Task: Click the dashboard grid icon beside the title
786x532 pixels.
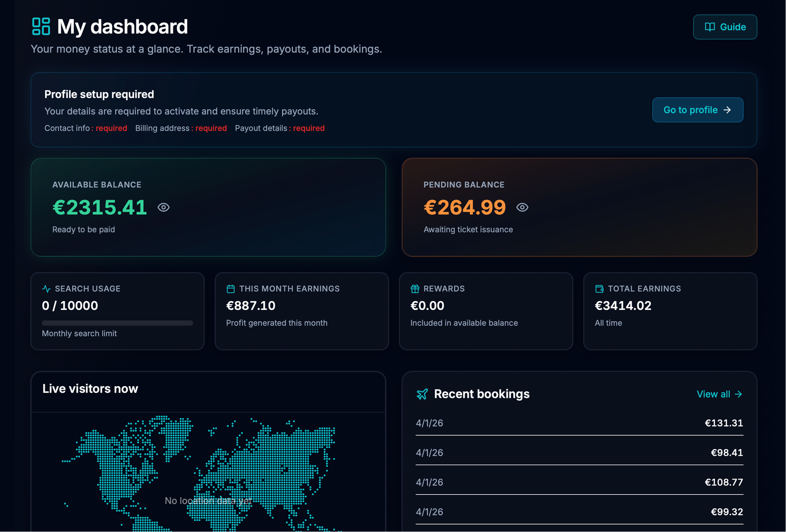Action: [41, 27]
